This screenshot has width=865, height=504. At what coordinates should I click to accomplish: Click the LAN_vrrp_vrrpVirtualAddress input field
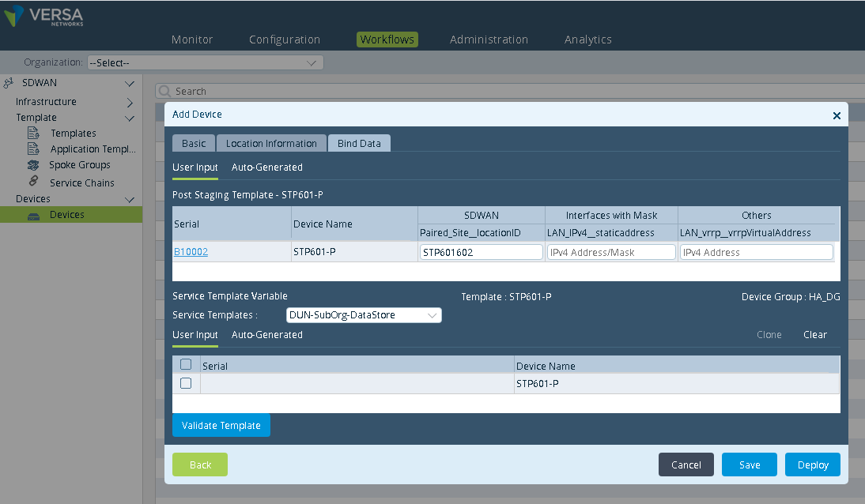click(x=757, y=252)
